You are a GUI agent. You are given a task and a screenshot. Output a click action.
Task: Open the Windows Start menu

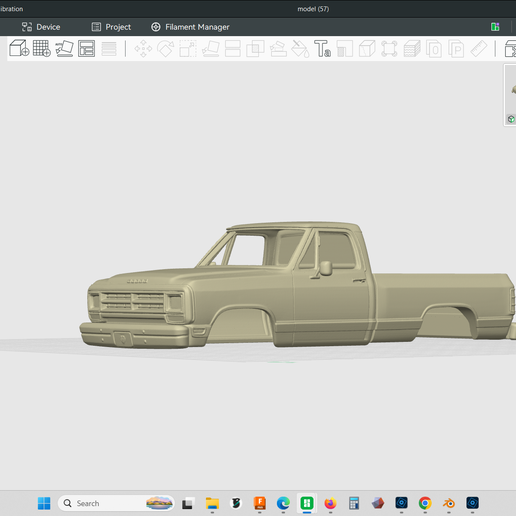44,503
